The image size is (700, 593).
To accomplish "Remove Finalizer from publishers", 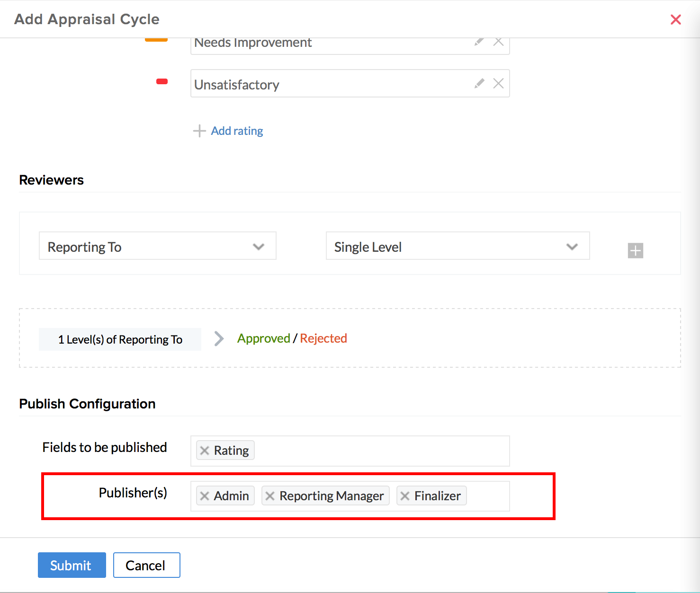I will point(405,496).
